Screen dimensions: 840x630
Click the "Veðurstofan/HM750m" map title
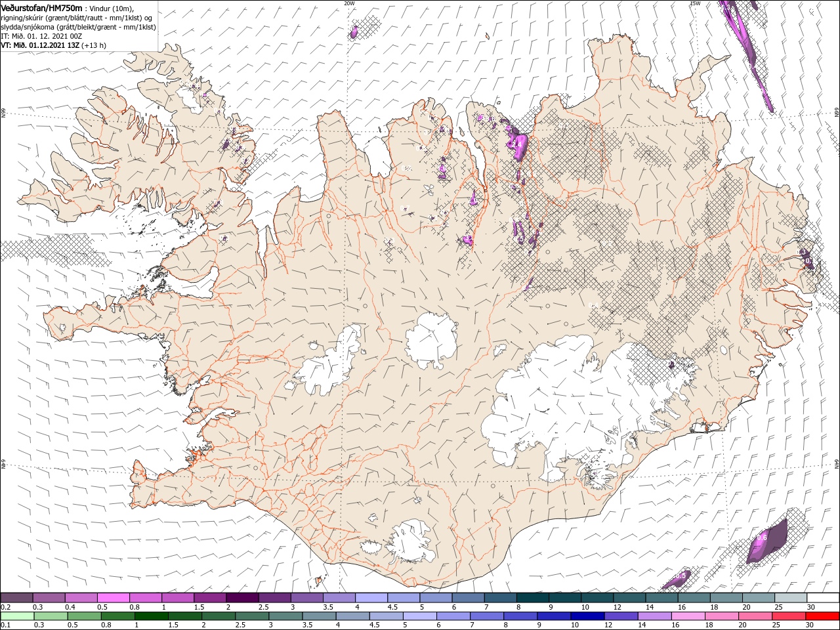(x=42, y=7)
